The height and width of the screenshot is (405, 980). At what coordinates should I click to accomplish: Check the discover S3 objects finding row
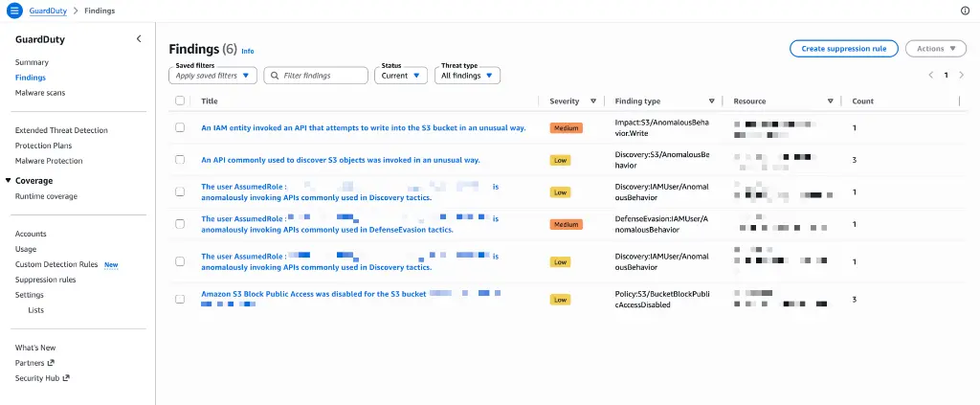tap(180, 160)
